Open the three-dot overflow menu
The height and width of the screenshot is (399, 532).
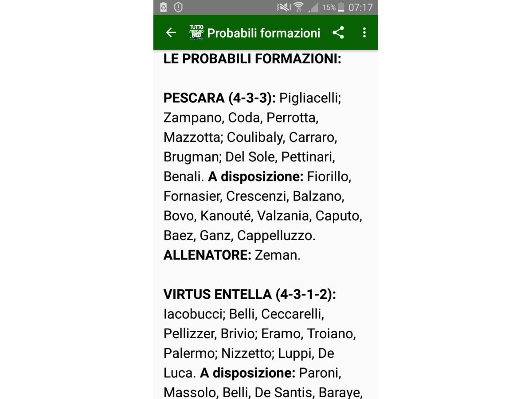364,33
